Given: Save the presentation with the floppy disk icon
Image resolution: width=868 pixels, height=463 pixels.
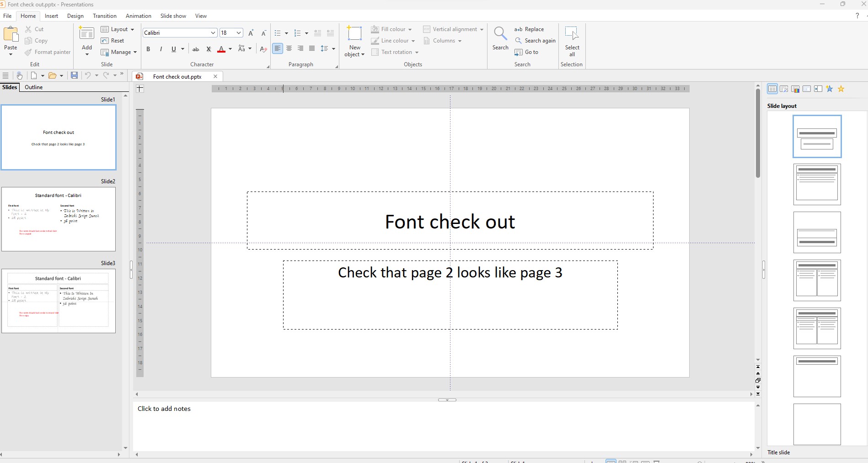Looking at the screenshot, I should pos(74,75).
